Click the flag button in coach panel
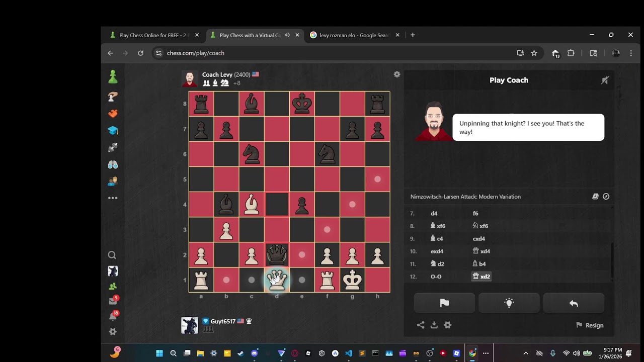The width and height of the screenshot is (644, 362). pyautogui.click(x=444, y=303)
